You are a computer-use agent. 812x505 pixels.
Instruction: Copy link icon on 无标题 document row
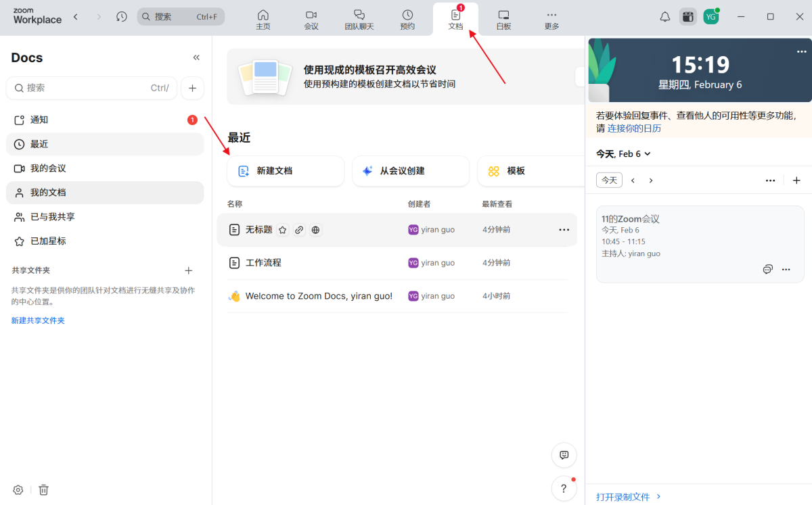pos(299,230)
